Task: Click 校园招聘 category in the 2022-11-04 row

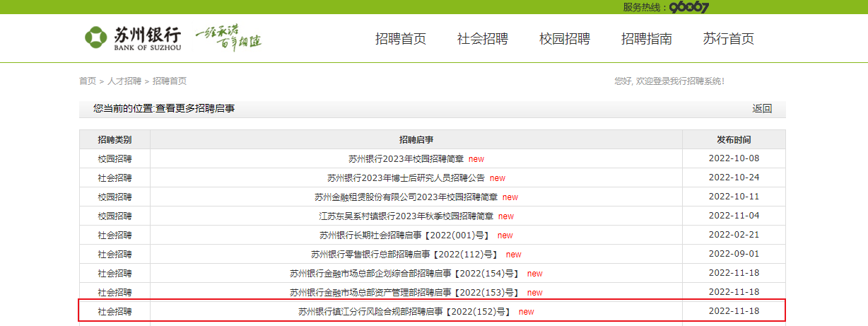Action: click(x=115, y=216)
